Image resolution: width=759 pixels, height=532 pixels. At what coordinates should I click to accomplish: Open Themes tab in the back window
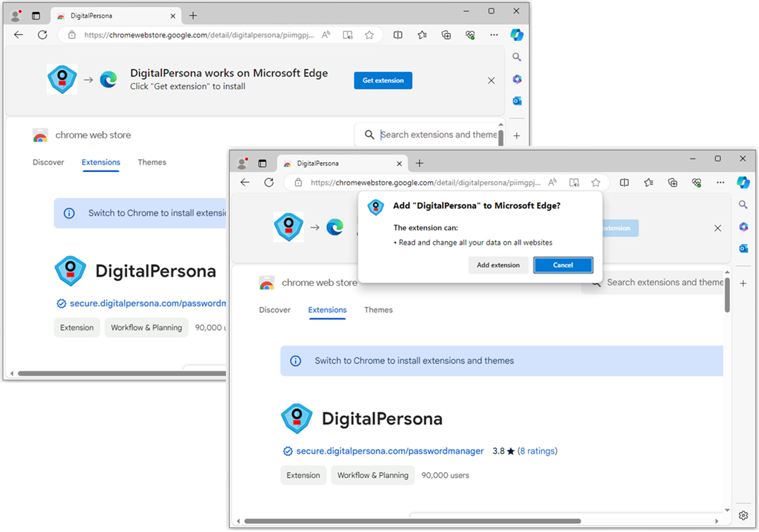pos(152,162)
